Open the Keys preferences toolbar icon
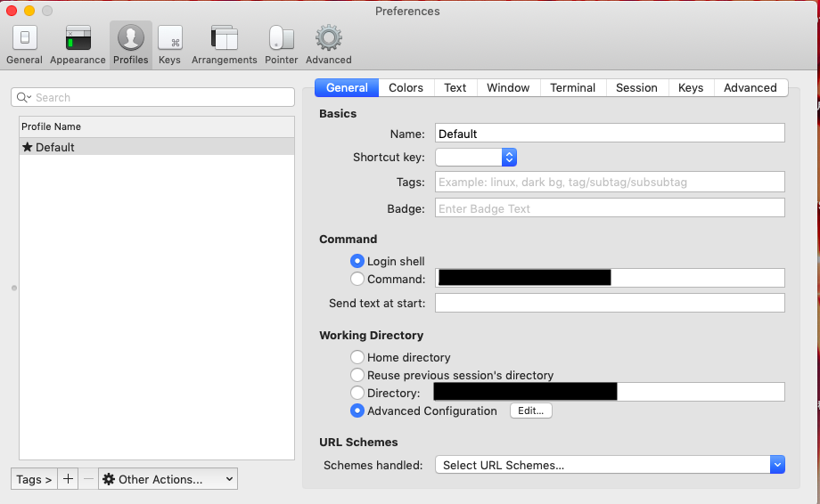This screenshot has height=504, width=820. (x=169, y=45)
